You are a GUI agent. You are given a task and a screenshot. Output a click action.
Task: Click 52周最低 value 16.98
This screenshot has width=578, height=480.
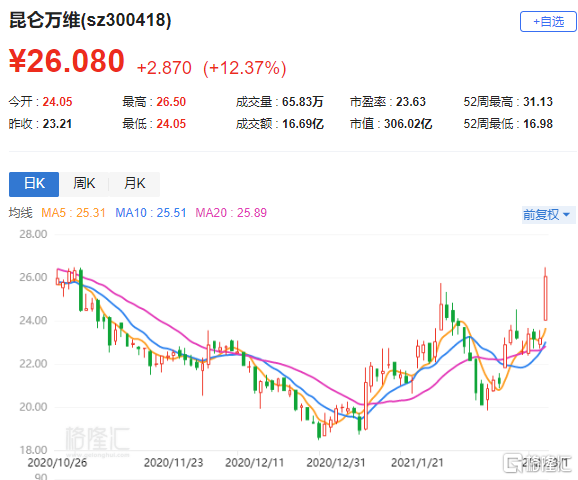(538, 124)
